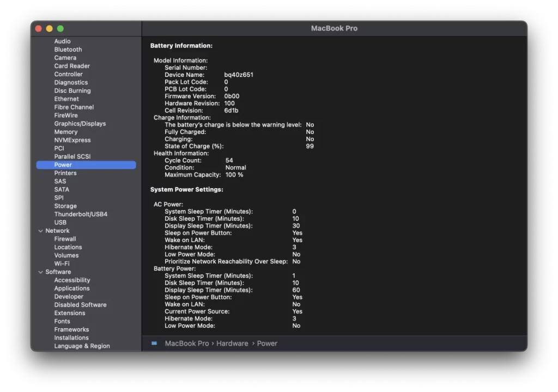Open the Storage hardware section
The height and width of the screenshot is (392, 558).
tap(65, 206)
